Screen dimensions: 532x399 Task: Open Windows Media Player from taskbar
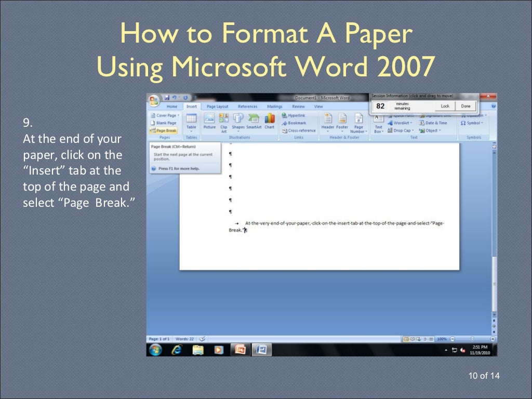tap(219, 350)
